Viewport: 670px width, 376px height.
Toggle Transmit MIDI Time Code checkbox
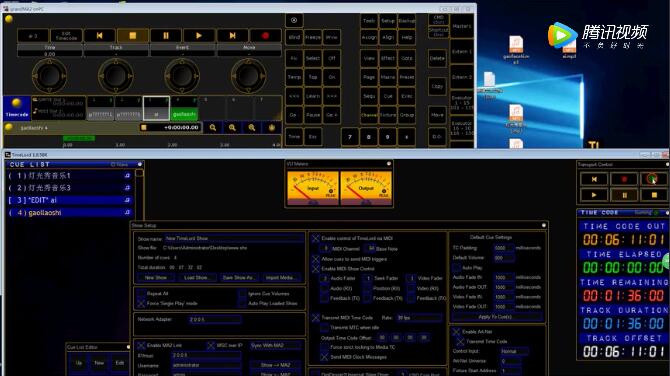(x=315, y=317)
